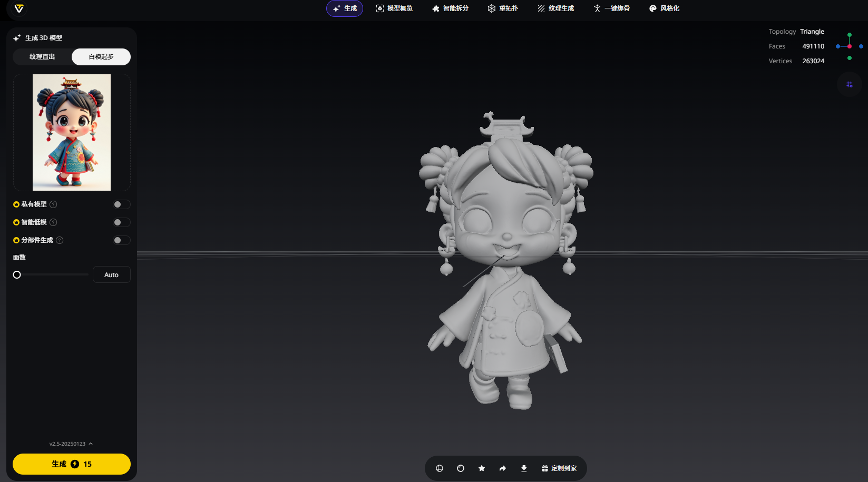Favorite the model with the star icon
This screenshot has width=868, height=482.
[482, 468]
